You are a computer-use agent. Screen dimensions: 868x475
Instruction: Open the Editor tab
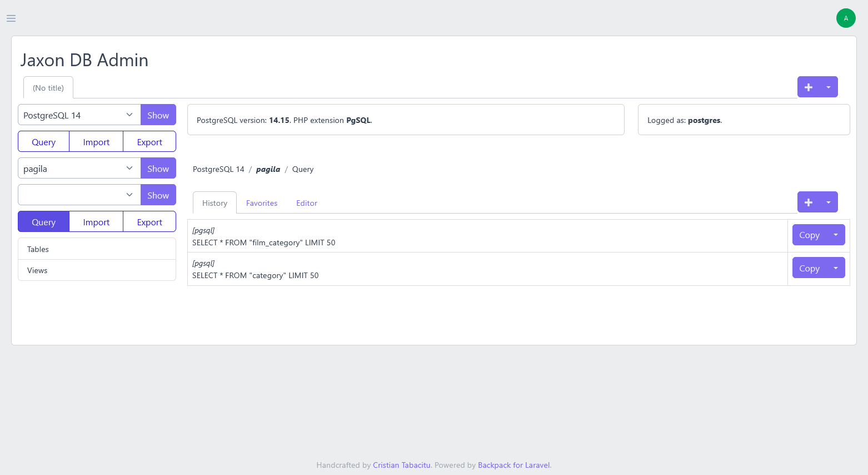click(306, 202)
